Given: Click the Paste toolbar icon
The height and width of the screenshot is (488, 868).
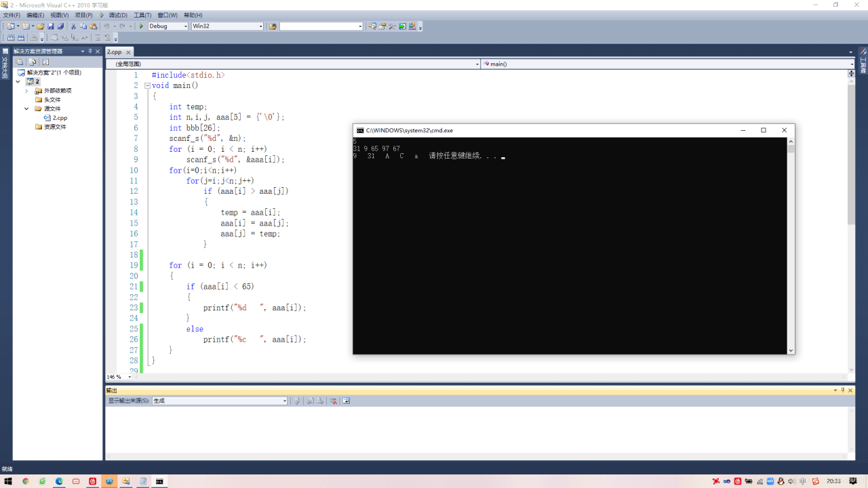Looking at the screenshot, I should [94, 26].
